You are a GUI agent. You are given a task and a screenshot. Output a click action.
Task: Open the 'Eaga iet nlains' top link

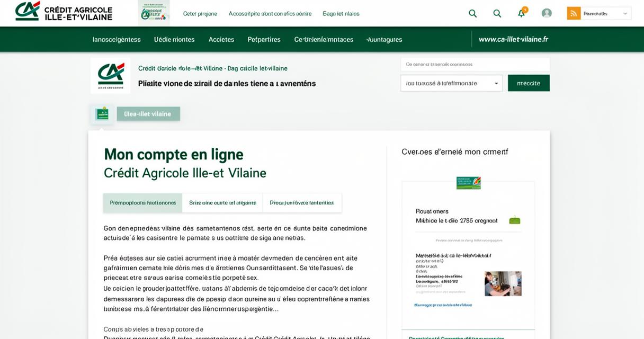(x=341, y=14)
